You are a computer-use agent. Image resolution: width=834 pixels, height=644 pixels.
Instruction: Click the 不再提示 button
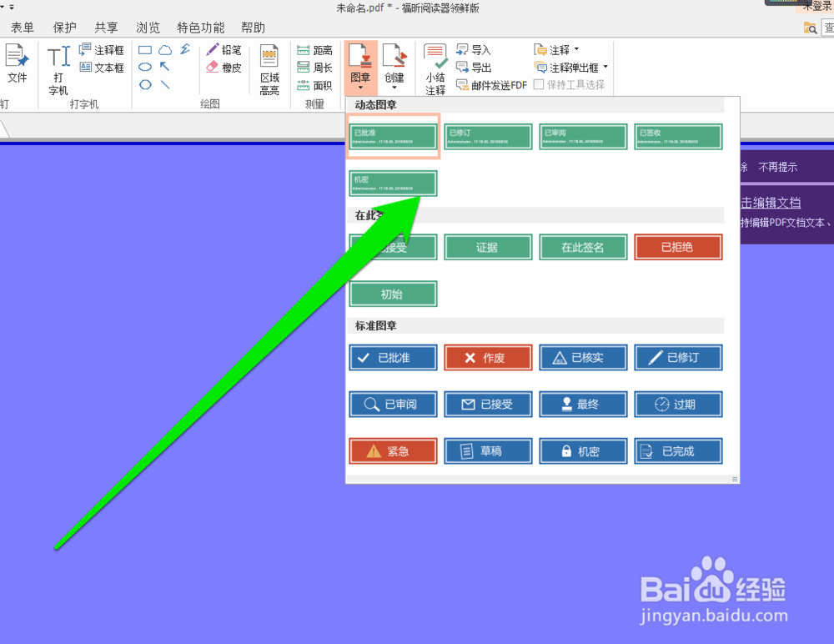pos(777,167)
